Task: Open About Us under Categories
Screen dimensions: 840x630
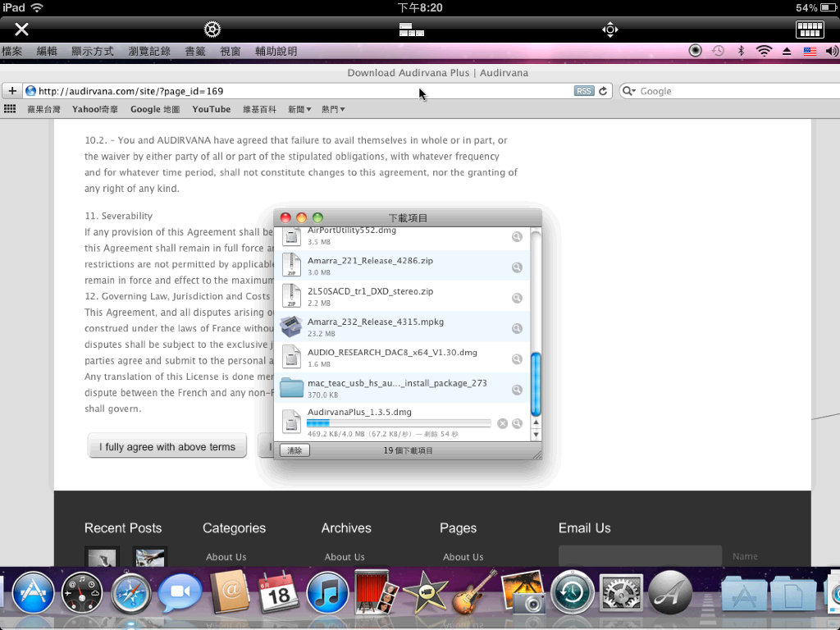Action: (x=226, y=557)
